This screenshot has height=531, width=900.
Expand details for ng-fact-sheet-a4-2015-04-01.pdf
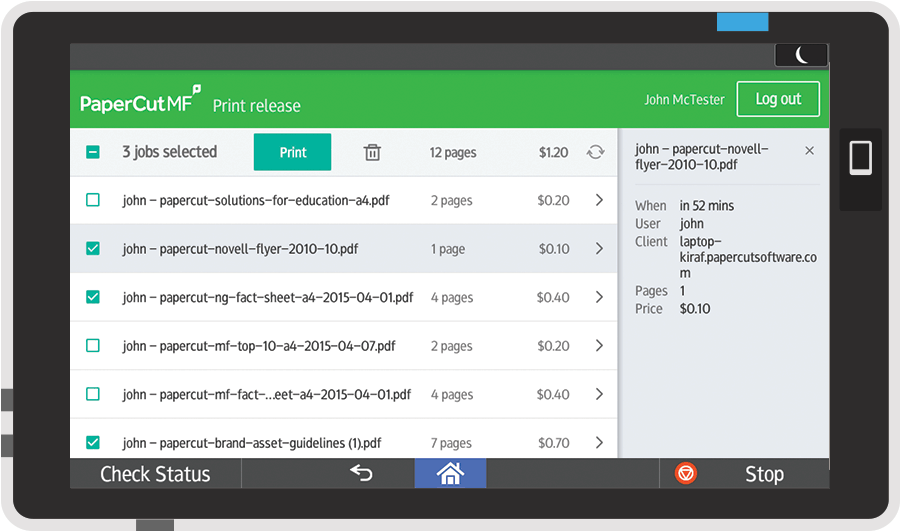[x=599, y=297]
